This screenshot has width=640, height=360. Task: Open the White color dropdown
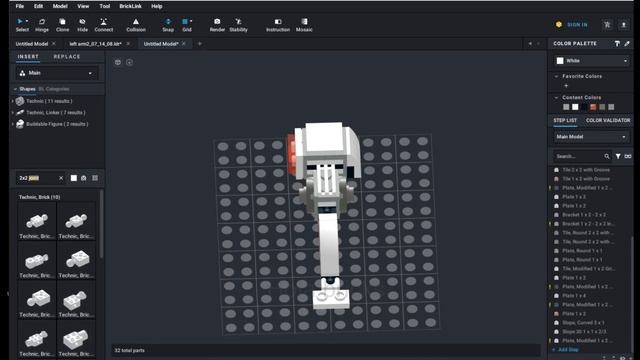click(x=592, y=61)
